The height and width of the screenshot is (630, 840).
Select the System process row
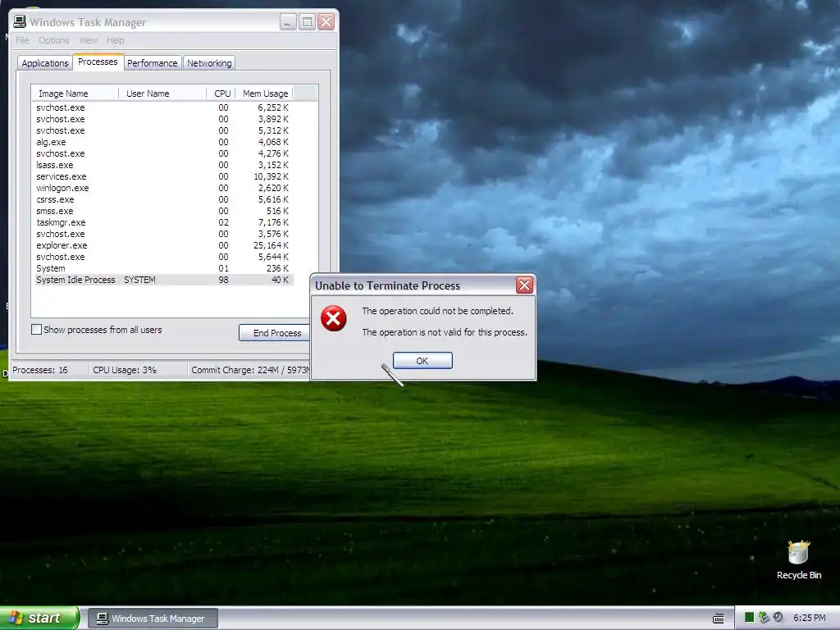pyautogui.click(x=163, y=268)
